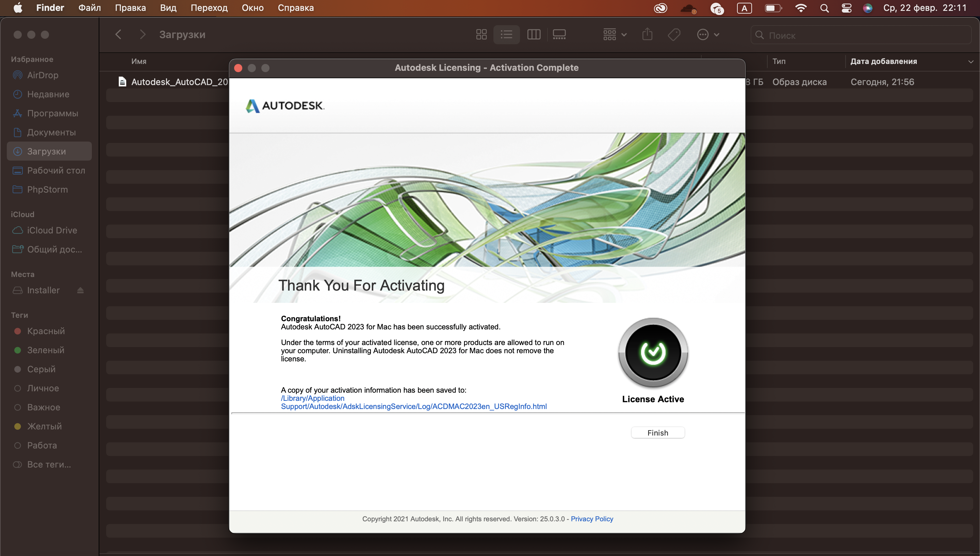Select the Желтый tag
Viewport: 980px width, 556px height.
[44, 426]
